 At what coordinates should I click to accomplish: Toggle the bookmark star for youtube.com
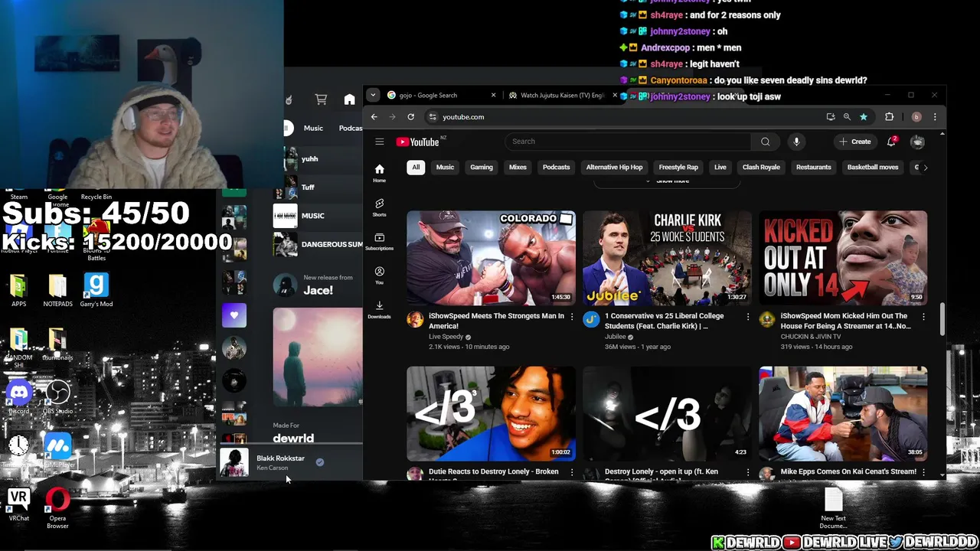pos(863,117)
